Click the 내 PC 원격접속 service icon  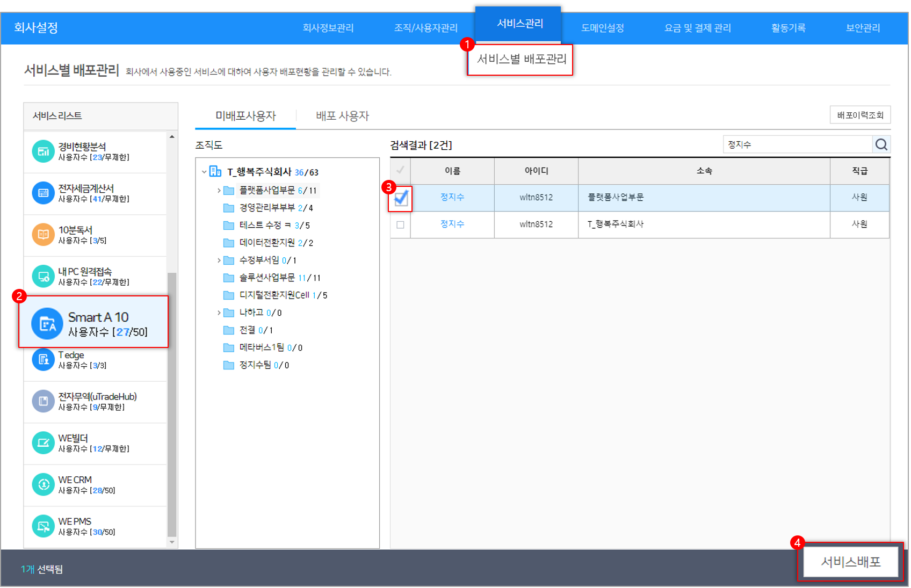coord(43,277)
